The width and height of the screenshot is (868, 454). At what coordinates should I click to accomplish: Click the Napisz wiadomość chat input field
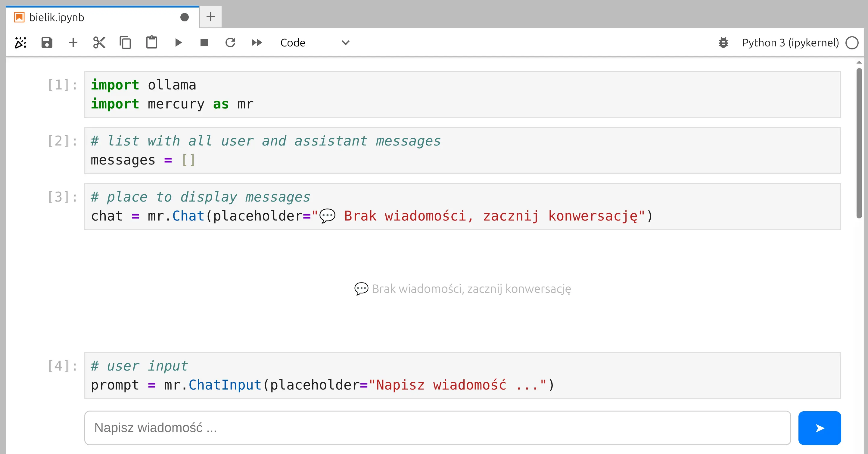tap(437, 428)
